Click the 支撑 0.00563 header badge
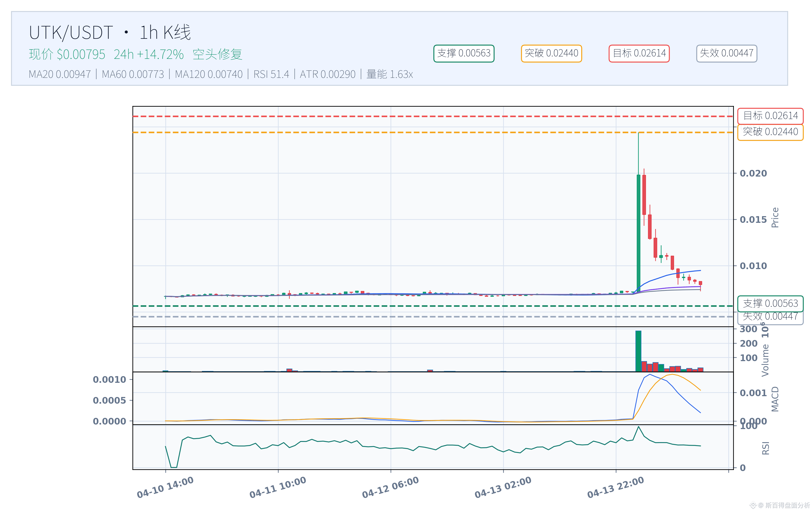812x512 pixels. coord(464,53)
